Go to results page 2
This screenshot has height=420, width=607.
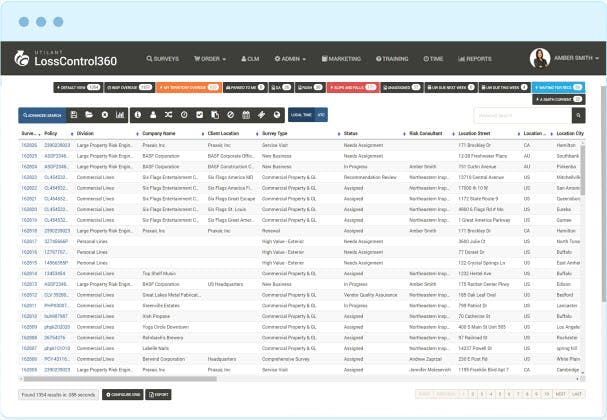[x=473, y=394]
